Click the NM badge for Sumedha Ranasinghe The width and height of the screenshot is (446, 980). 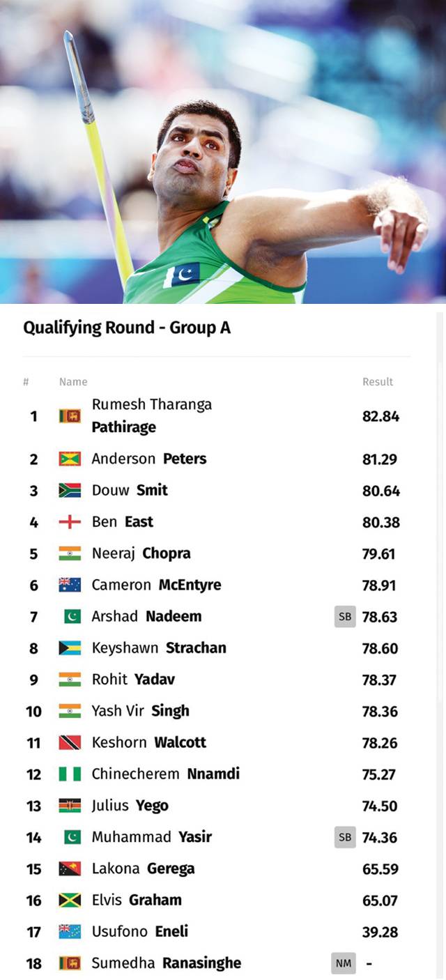pos(344,963)
